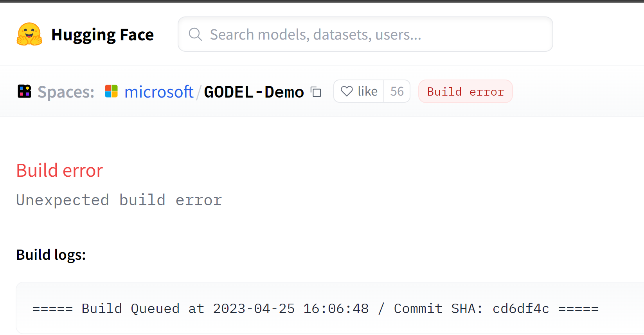Screen dimensions: 644x335
Task: Open the microsoft organization page
Action: coord(159,91)
